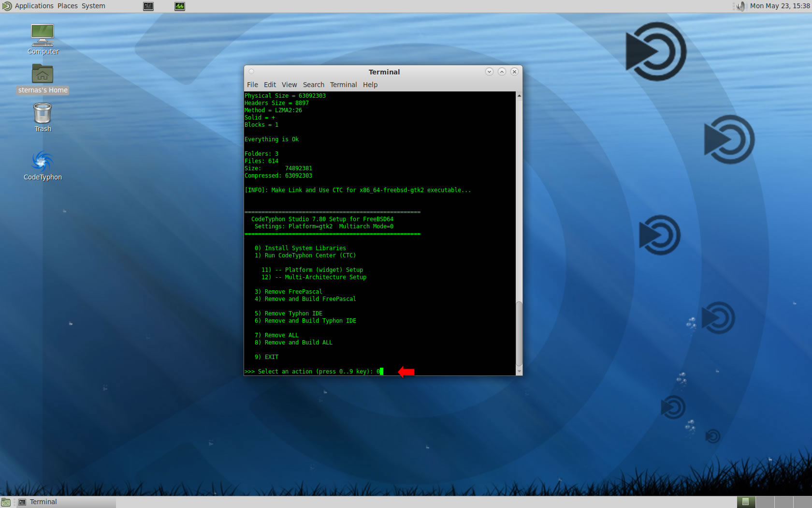
Task: Open the terminal View menu
Action: tap(289, 85)
